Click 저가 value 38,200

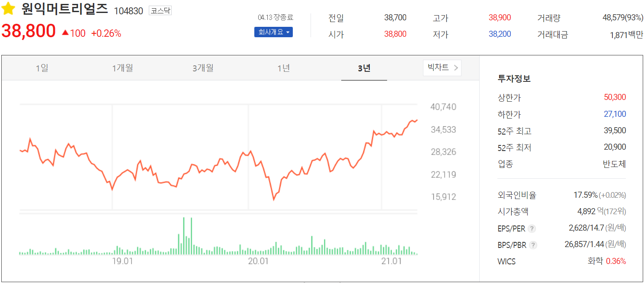click(500, 34)
